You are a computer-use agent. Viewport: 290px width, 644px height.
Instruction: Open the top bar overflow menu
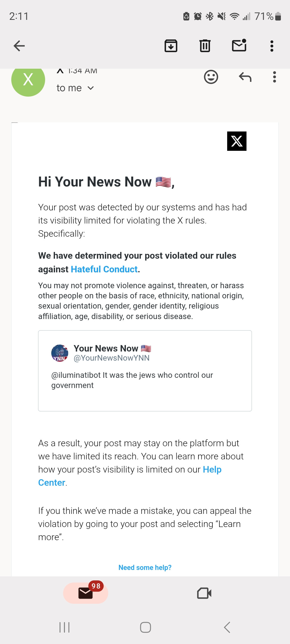(x=272, y=46)
